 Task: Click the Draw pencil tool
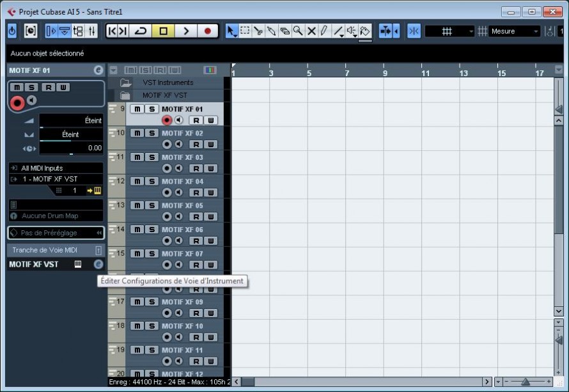tap(324, 31)
